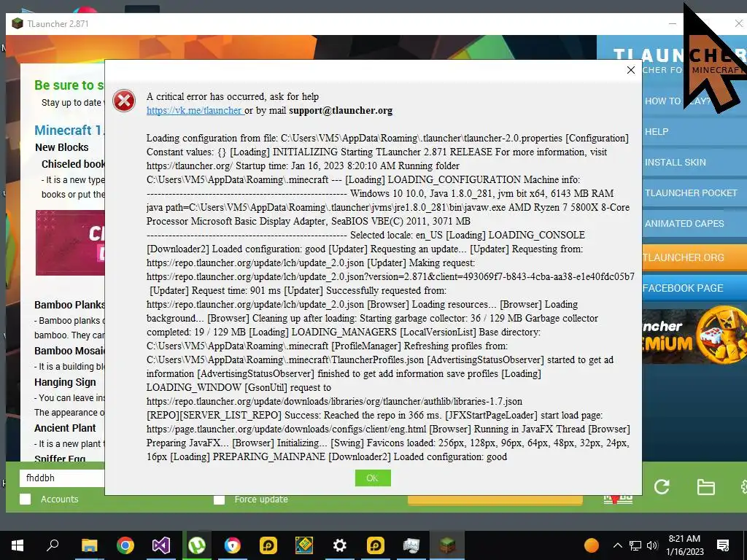Open Windows taskbar search
This screenshot has width=747, height=560.
[x=53, y=545]
